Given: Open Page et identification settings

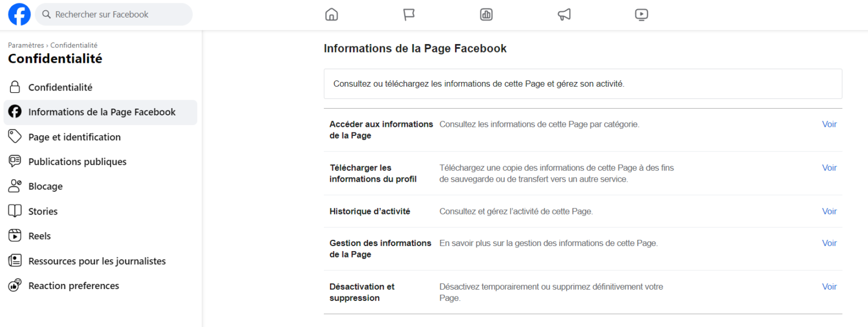Looking at the screenshot, I should [101, 137].
